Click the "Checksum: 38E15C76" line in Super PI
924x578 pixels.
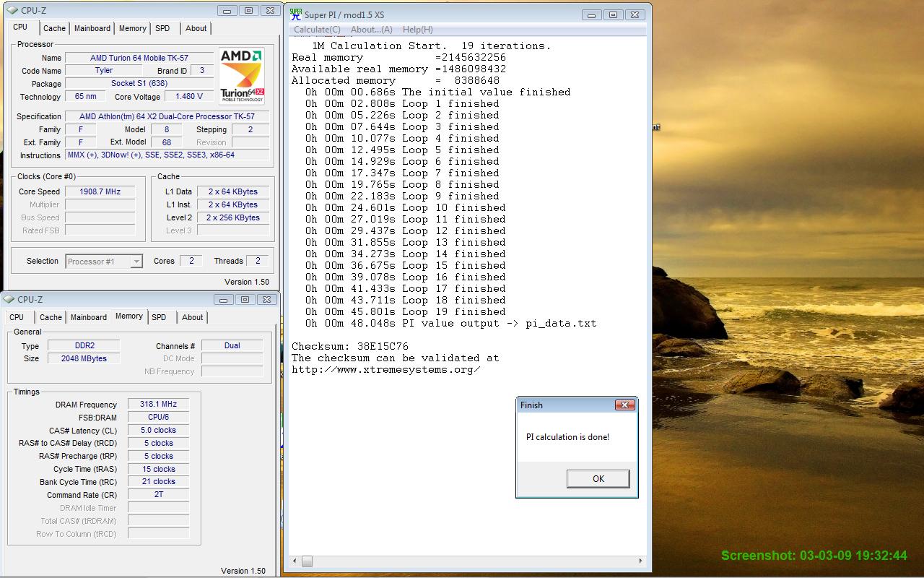(350, 346)
